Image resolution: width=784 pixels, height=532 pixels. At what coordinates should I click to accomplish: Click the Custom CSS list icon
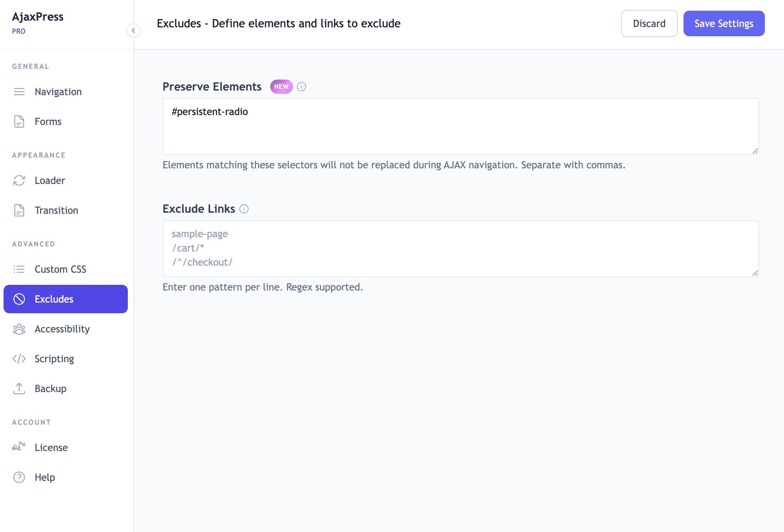coord(19,269)
